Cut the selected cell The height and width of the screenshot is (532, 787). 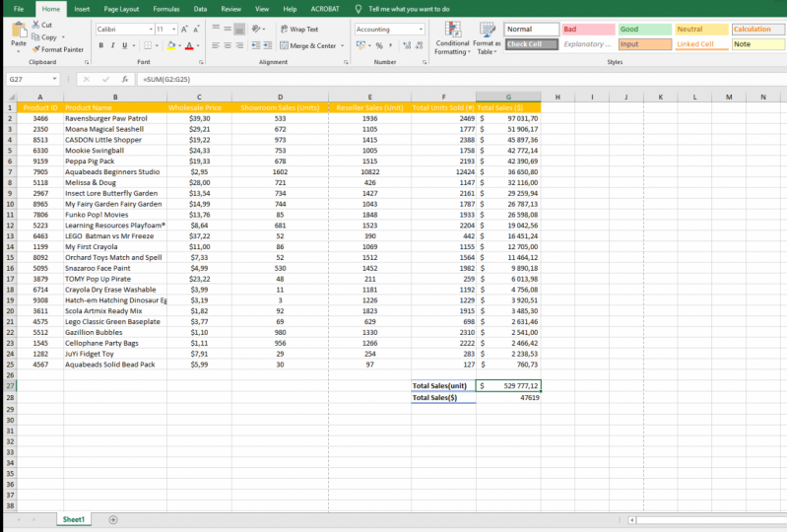pos(42,25)
